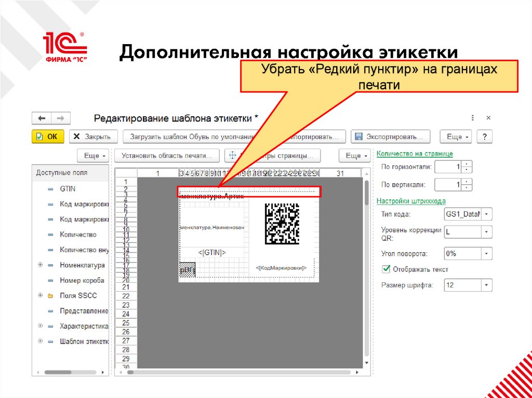Click the back arrow navigation button
Image resolution: width=532 pixels, height=398 pixels.
(x=42, y=118)
